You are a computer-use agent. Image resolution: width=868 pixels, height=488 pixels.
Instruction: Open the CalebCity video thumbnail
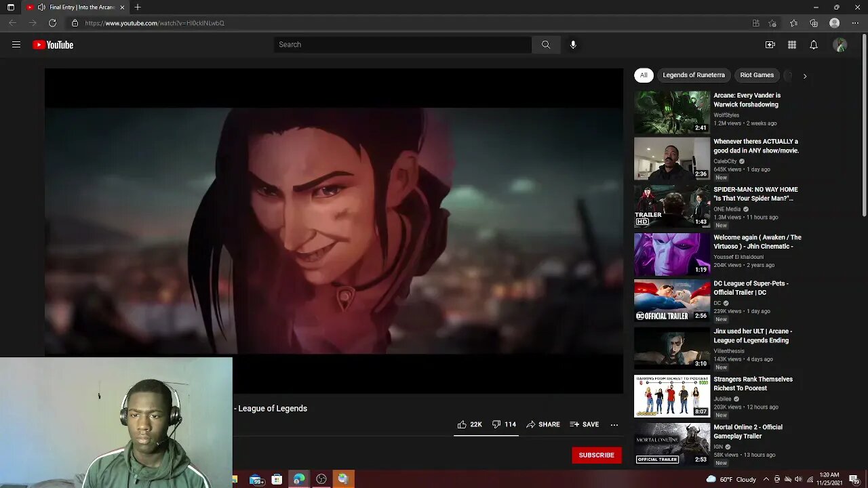pos(672,159)
